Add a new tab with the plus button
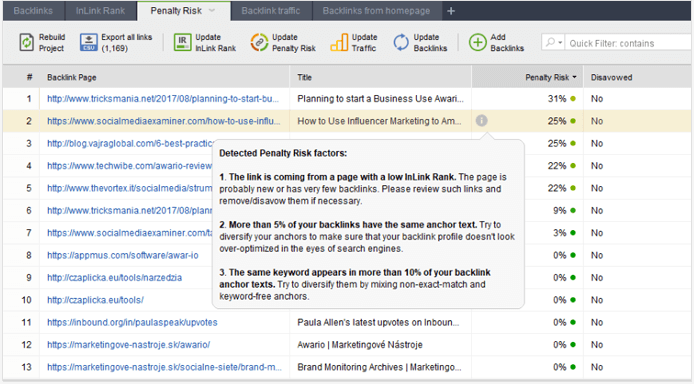 pyautogui.click(x=451, y=11)
